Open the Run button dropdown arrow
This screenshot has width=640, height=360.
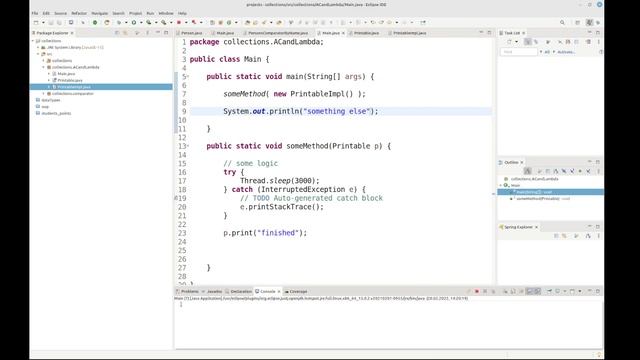coord(141,22)
